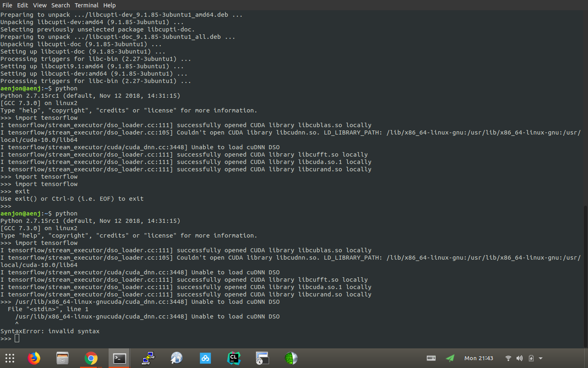Click 'Selecting previously unselected package libcupti-doc.' line

click(x=98, y=29)
